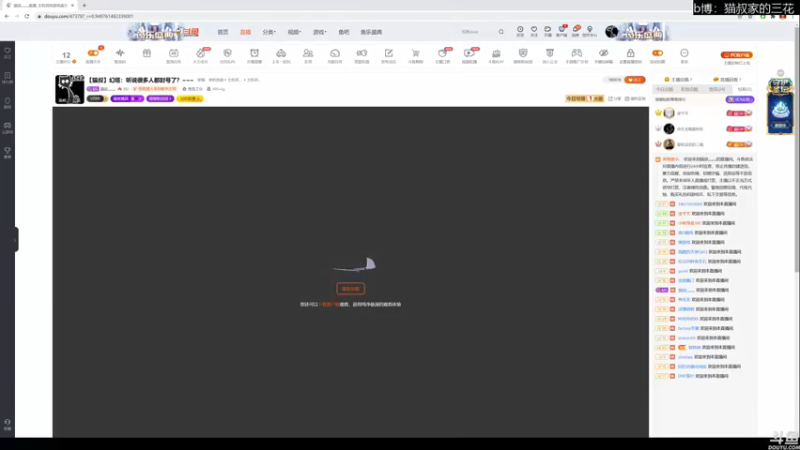Open a new browser tab with plus
This screenshot has width=800, height=450.
[x=84, y=5]
